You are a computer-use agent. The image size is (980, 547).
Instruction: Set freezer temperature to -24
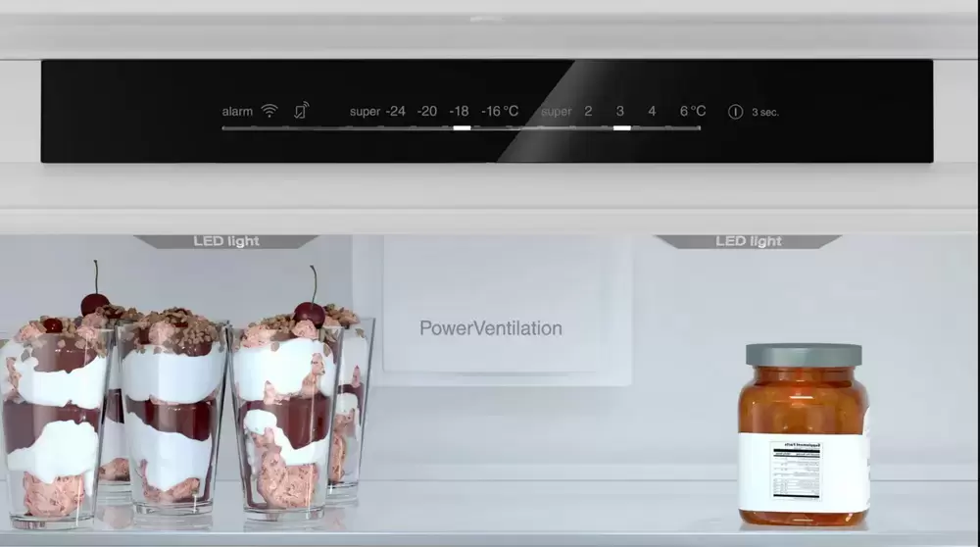click(395, 112)
